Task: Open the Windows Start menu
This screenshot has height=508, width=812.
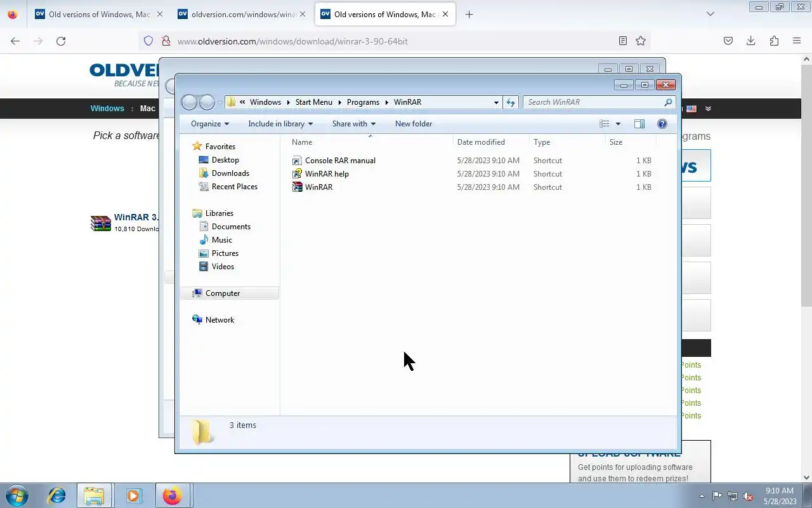Action: 16,496
